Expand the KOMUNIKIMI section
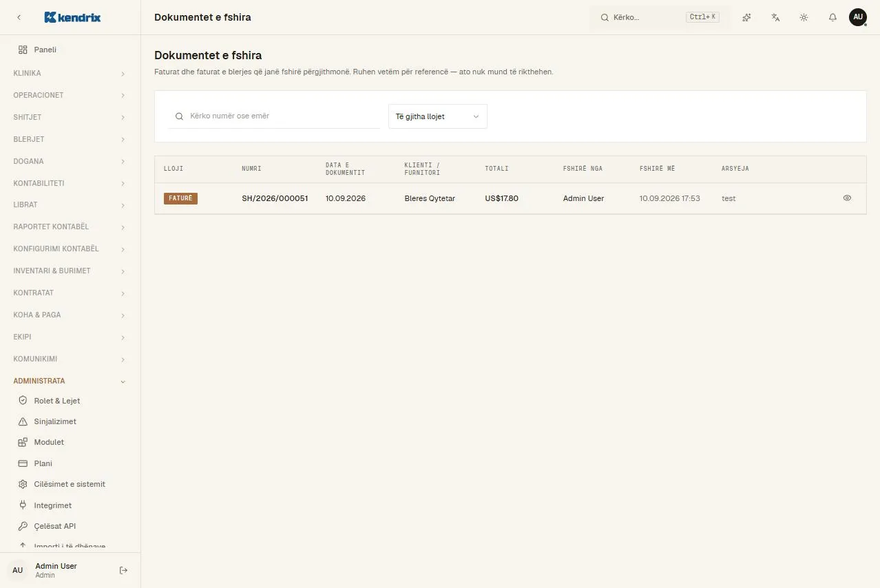Image resolution: width=880 pixels, height=588 pixels. pyautogui.click(x=70, y=359)
